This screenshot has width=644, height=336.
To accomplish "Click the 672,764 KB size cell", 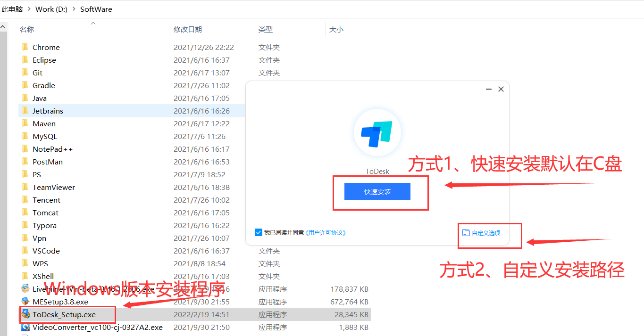I will coord(349,302).
